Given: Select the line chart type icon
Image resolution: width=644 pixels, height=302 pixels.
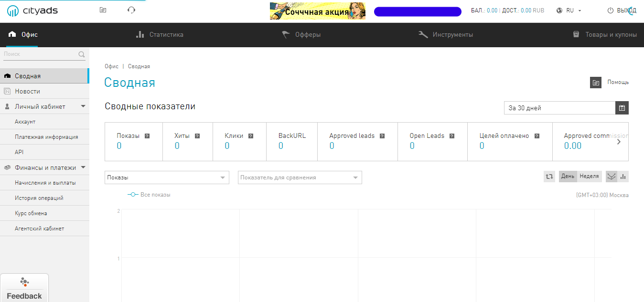Looking at the screenshot, I should tap(612, 177).
